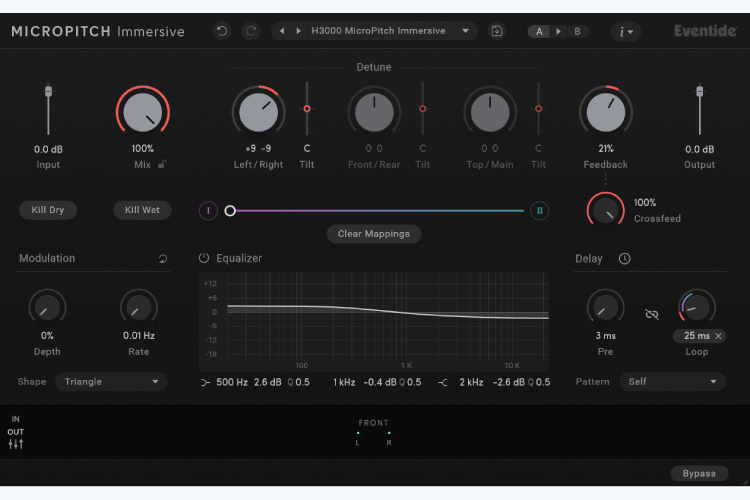The image size is (750, 500).
Task: Select compare slot B
Action: tap(577, 32)
